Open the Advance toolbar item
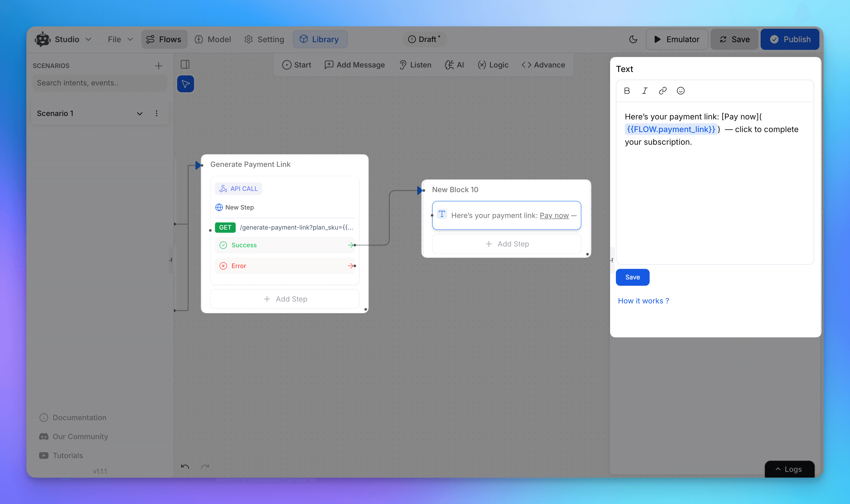 543,65
